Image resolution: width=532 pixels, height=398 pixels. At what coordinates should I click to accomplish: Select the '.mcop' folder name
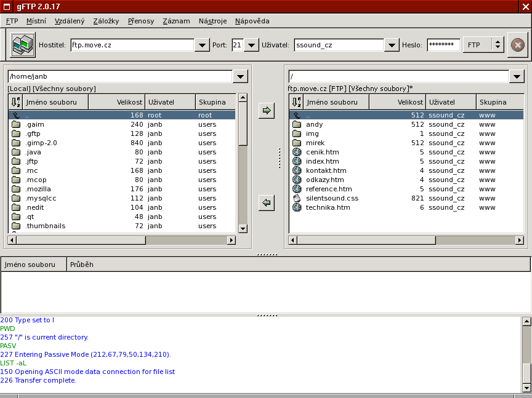click(x=36, y=180)
